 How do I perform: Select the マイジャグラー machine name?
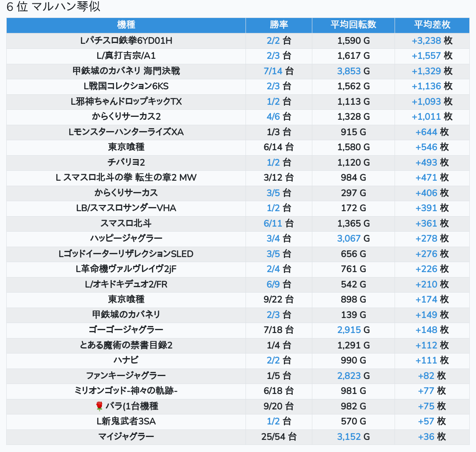coord(126,437)
